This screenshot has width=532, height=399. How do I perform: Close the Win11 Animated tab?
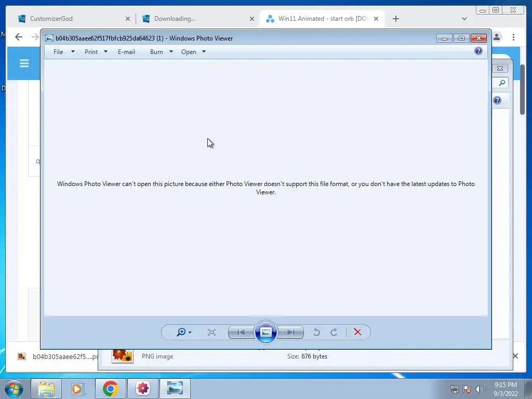pos(376,19)
